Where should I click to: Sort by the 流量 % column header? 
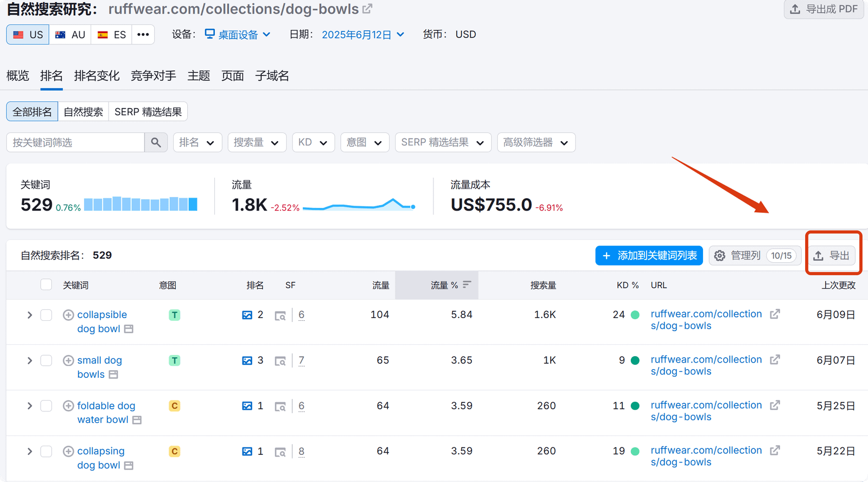[x=437, y=285]
